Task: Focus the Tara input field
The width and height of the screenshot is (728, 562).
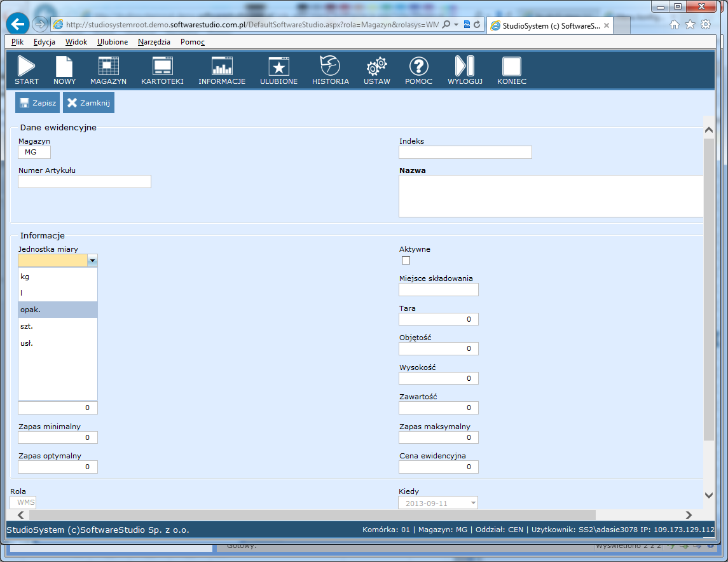Action: [438, 319]
